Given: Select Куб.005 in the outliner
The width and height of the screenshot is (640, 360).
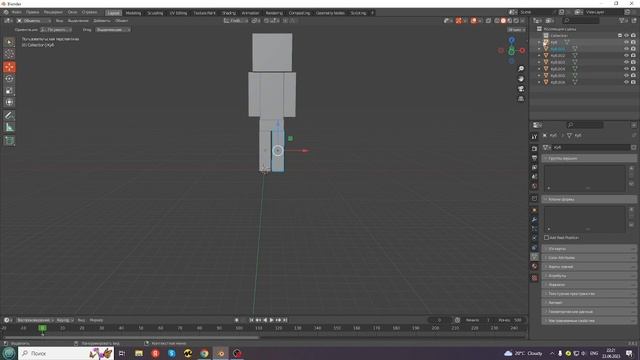Looking at the screenshot, I should point(558,76).
